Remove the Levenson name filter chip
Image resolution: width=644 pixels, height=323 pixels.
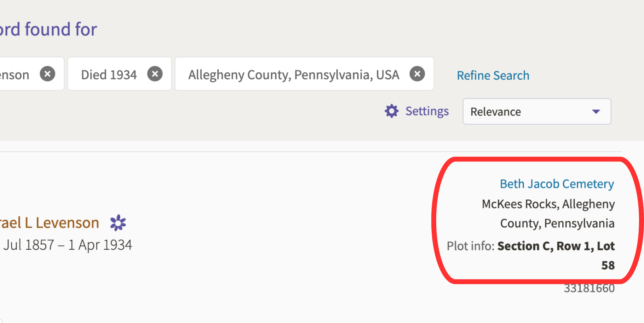pyautogui.click(x=47, y=74)
